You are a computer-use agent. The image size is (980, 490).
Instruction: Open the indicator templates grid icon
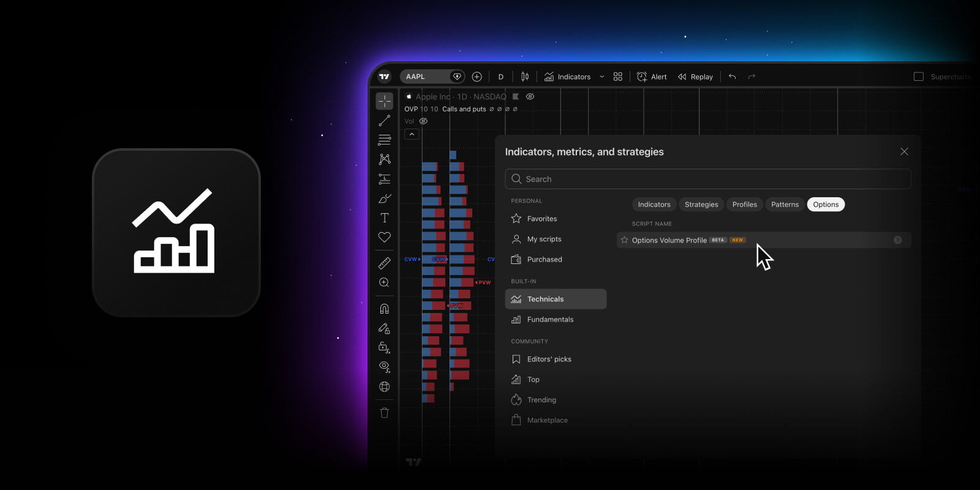coord(618,77)
